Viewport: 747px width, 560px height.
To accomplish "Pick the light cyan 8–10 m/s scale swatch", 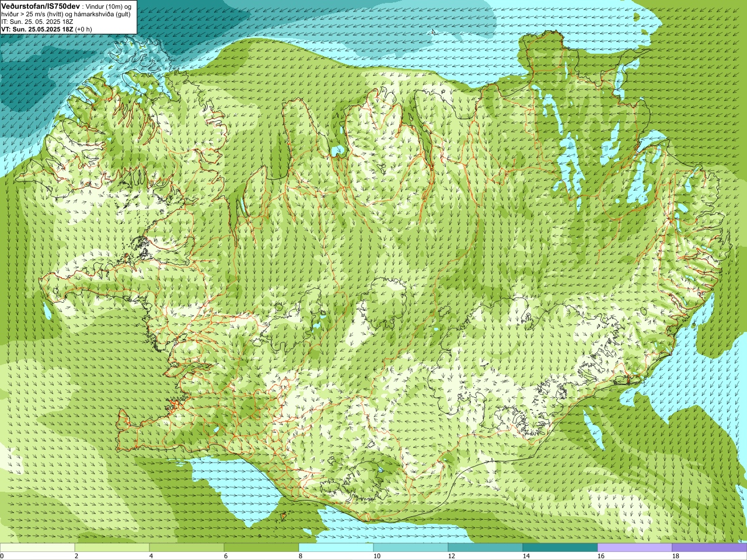I will pos(336,548).
